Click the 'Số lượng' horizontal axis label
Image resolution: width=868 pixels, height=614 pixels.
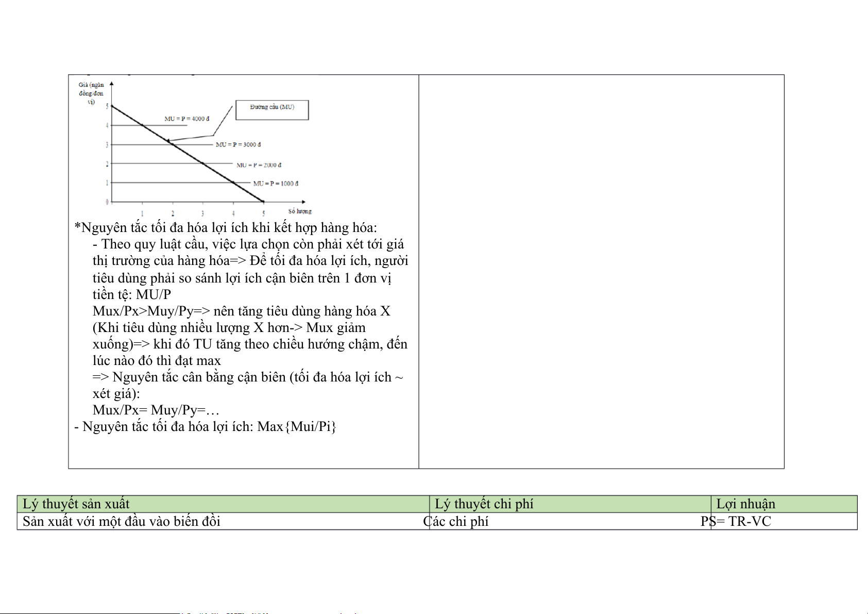300,211
